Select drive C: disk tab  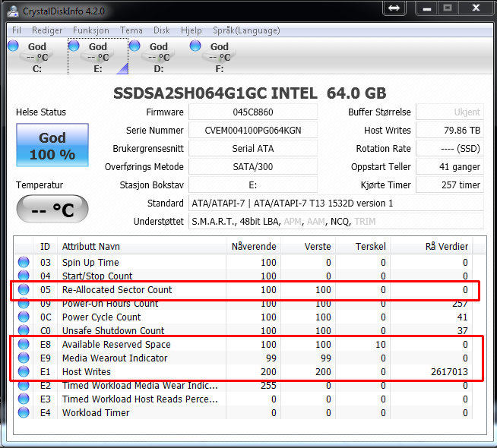pyautogui.click(x=37, y=56)
